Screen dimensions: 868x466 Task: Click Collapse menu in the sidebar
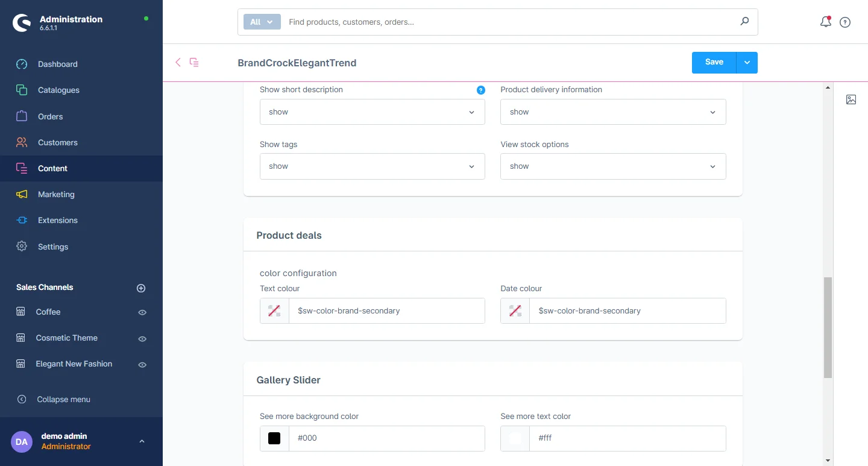[x=63, y=399]
